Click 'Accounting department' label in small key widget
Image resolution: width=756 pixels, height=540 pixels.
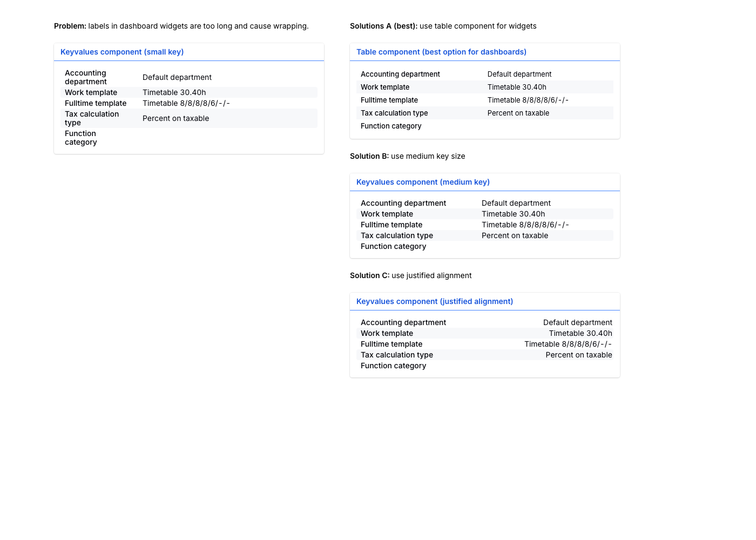point(86,77)
